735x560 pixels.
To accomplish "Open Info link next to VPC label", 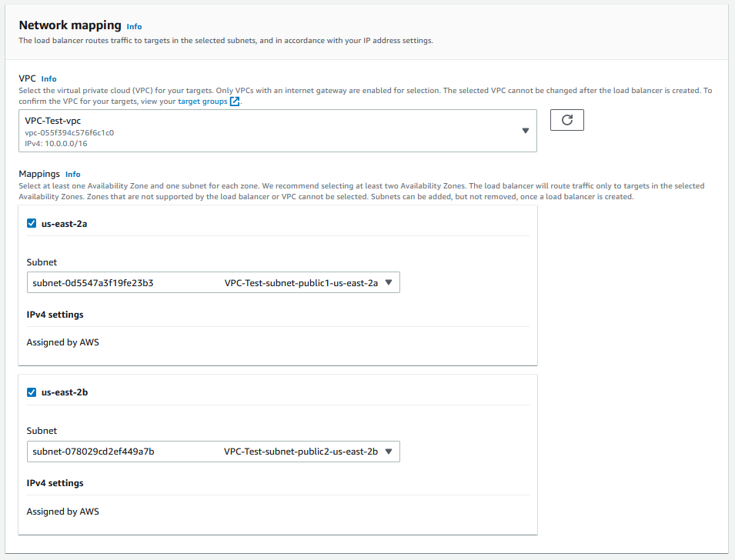I will point(48,78).
